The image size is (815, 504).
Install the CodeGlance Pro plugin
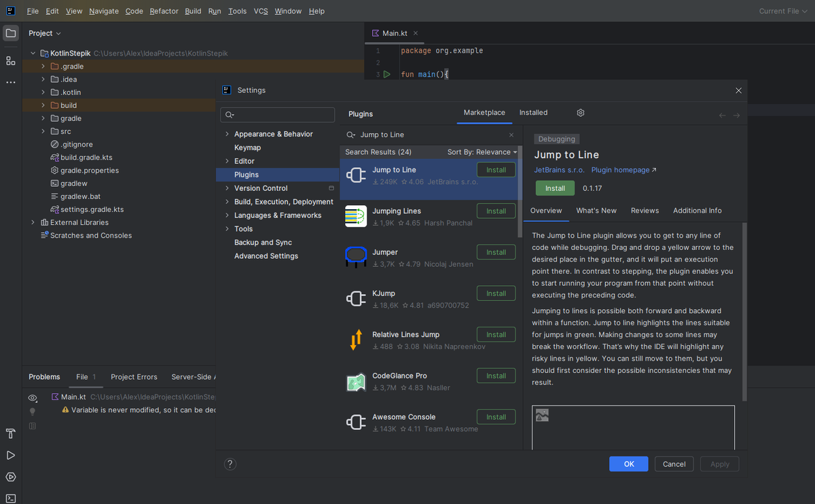pyautogui.click(x=496, y=376)
